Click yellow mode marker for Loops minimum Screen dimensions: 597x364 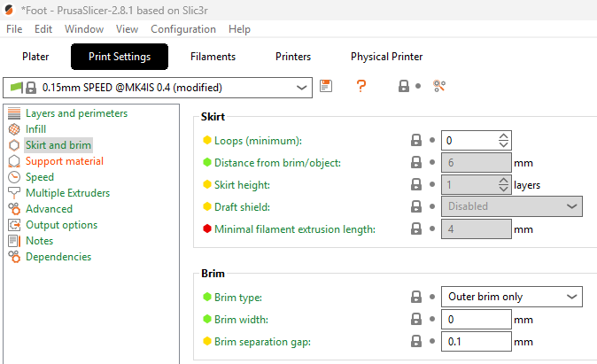point(207,140)
